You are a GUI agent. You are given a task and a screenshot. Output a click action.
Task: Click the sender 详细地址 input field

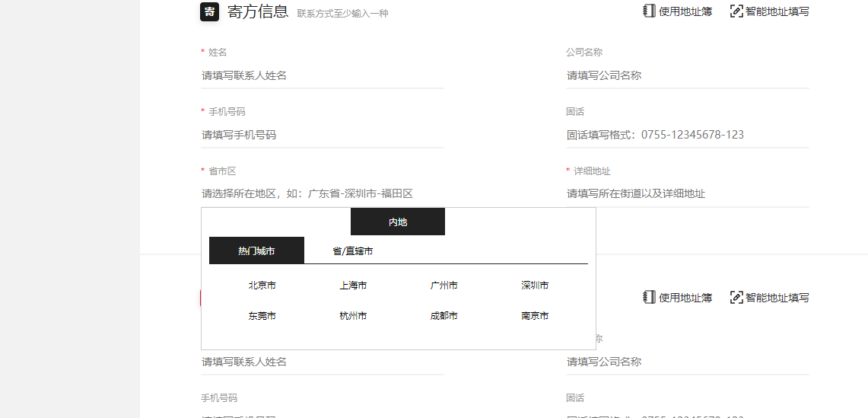pos(687,194)
